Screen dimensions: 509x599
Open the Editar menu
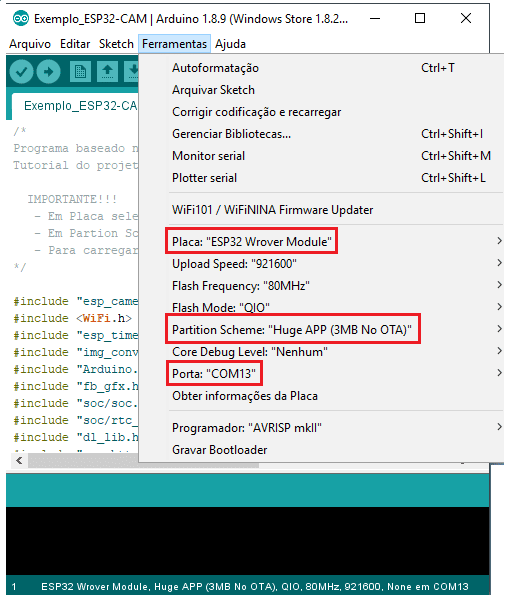[75, 44]
